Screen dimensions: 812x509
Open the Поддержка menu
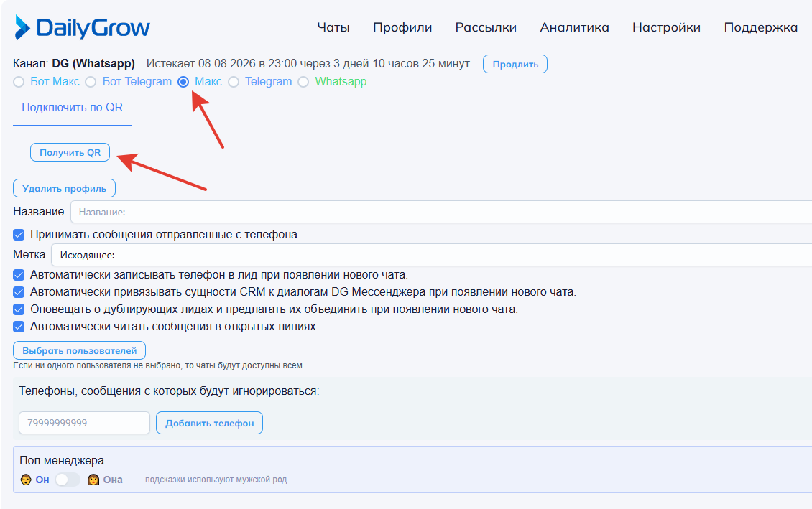(761, 27)
